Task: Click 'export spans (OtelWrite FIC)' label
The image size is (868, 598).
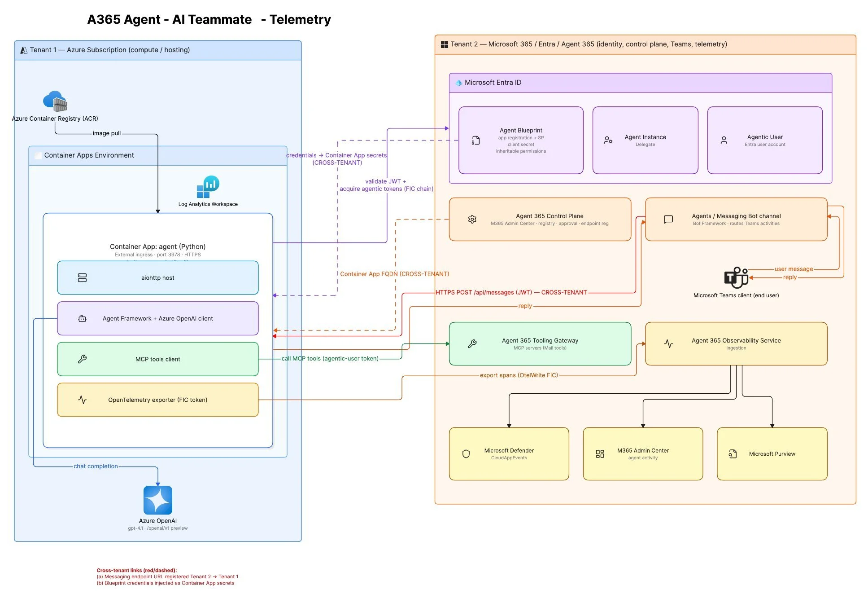Action: [x=519, y=375]
